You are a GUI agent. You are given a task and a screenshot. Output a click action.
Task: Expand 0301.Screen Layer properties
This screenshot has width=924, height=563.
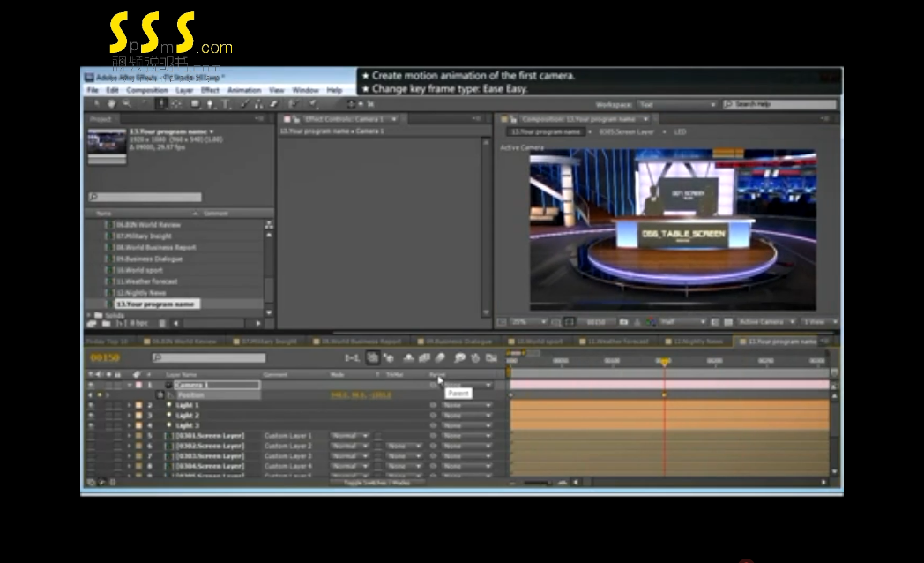[x=130, y=436]
